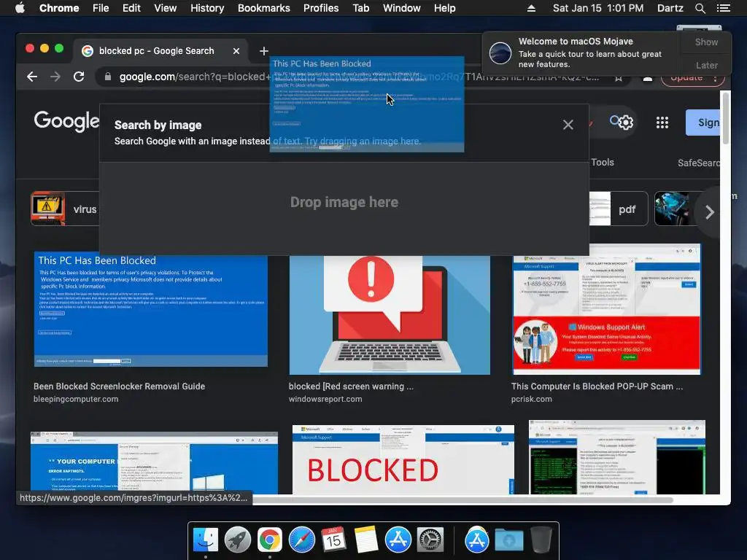
Task: Click Later on the macOS Mojave notification
Action: (x=706, y=65)
